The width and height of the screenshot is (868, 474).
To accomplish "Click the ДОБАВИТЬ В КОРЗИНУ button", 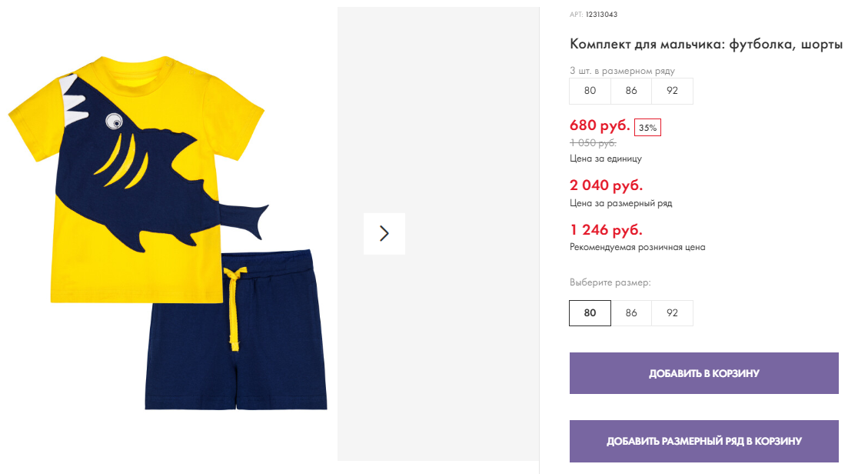I will coord(704,373).
